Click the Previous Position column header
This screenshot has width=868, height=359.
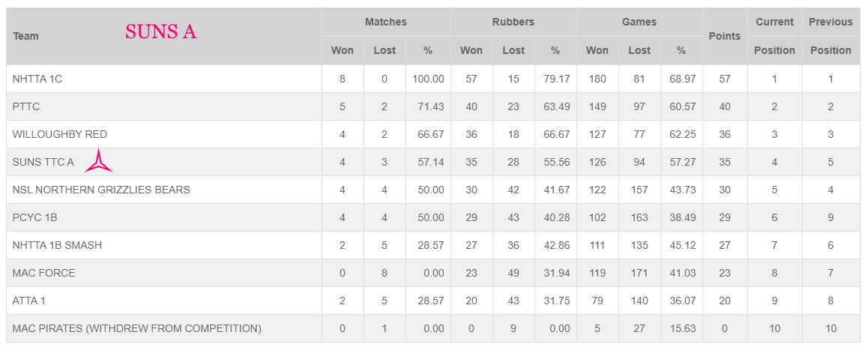(x=831, y=36)
